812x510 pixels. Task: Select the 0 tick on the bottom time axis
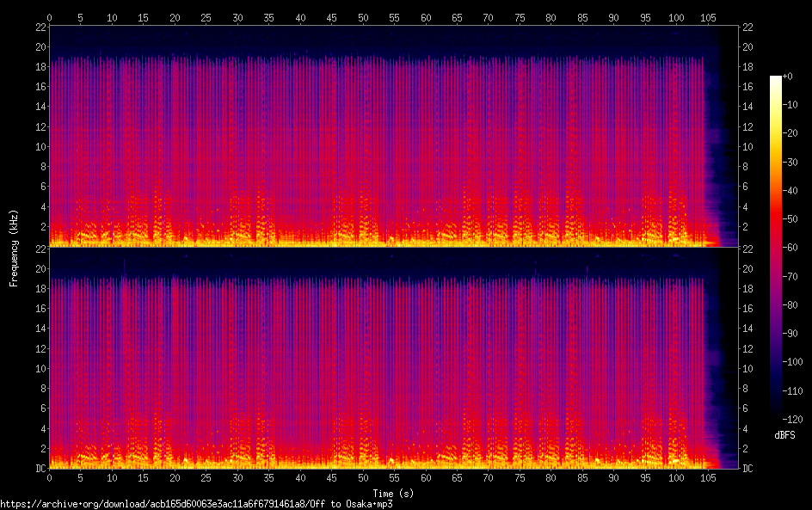50,477
